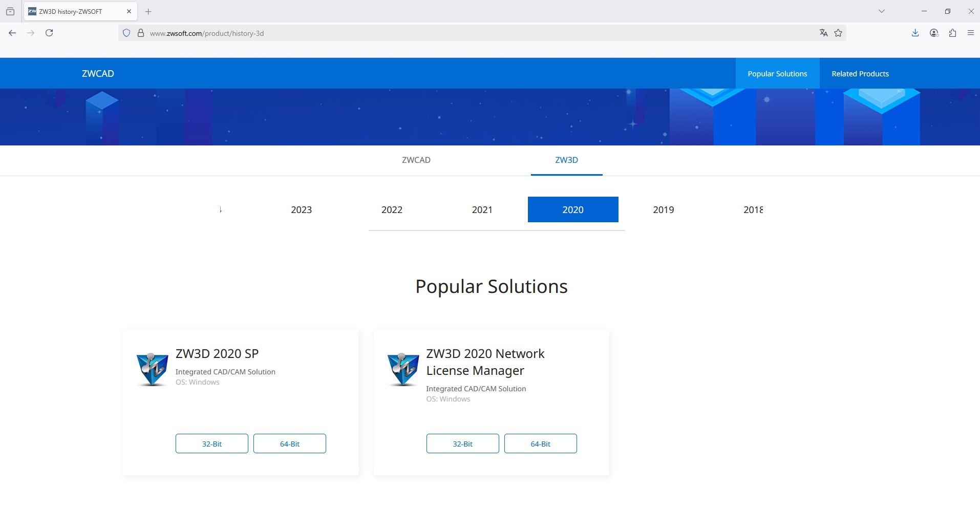Image resolution: width=980 pixels, height=528 pixels.
Task: Select year 2020
Action: (x=573, y=209)
